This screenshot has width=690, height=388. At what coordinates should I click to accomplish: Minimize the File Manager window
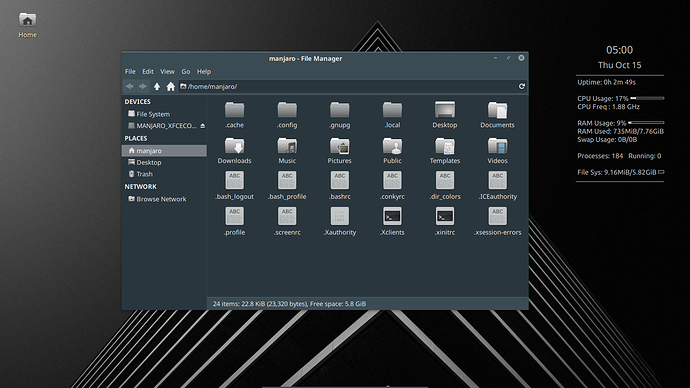495,58
